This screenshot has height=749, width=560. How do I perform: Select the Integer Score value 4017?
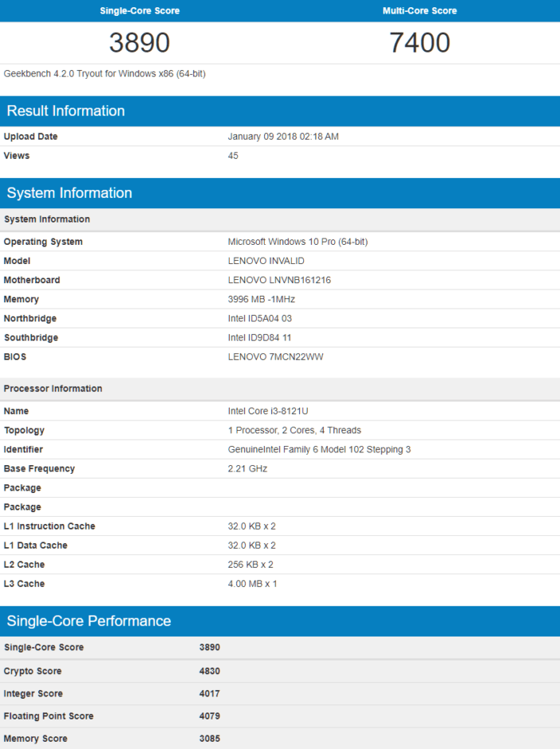coord(209,694)
